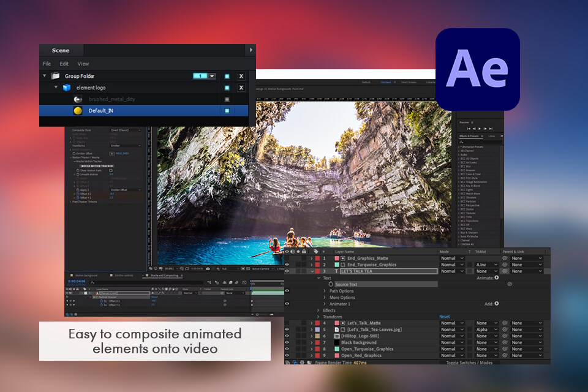
Task: Click the Animate play-arrow menu button
Action: tap(497, 278)
